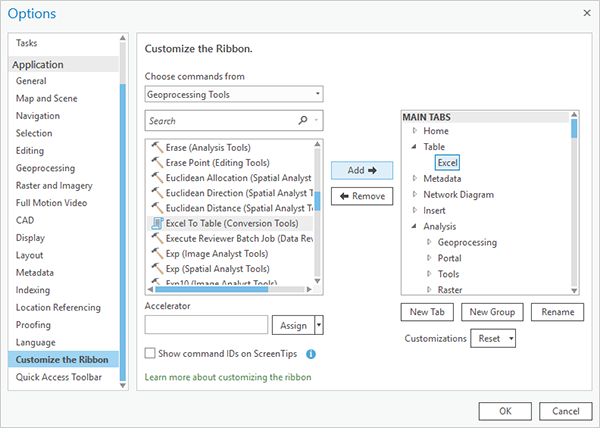Click the hammer icon beside Erase Point

156,162
